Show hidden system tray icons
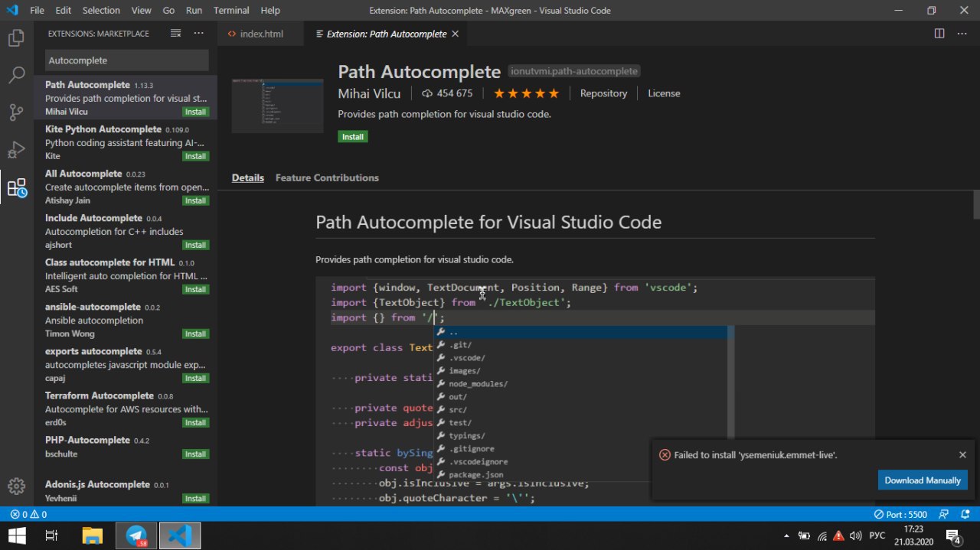The height and width of the screenshot is (550, 980). click(x=787, y=535)
